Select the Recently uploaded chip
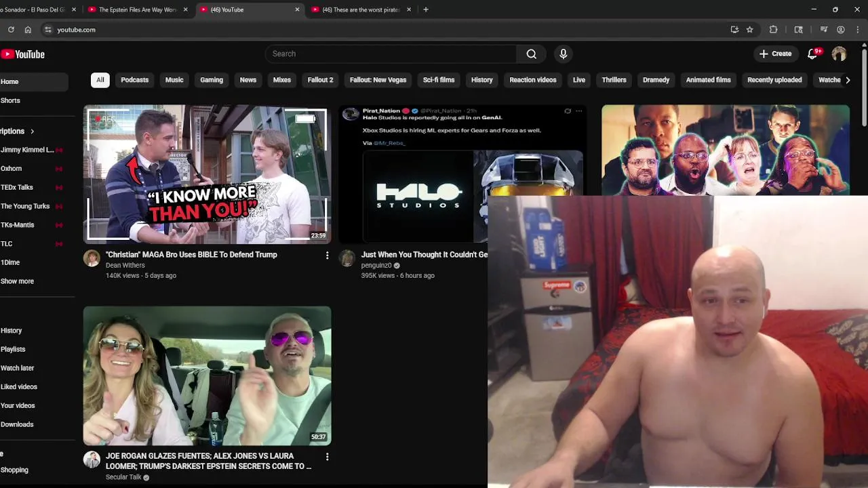 (774, 80)
